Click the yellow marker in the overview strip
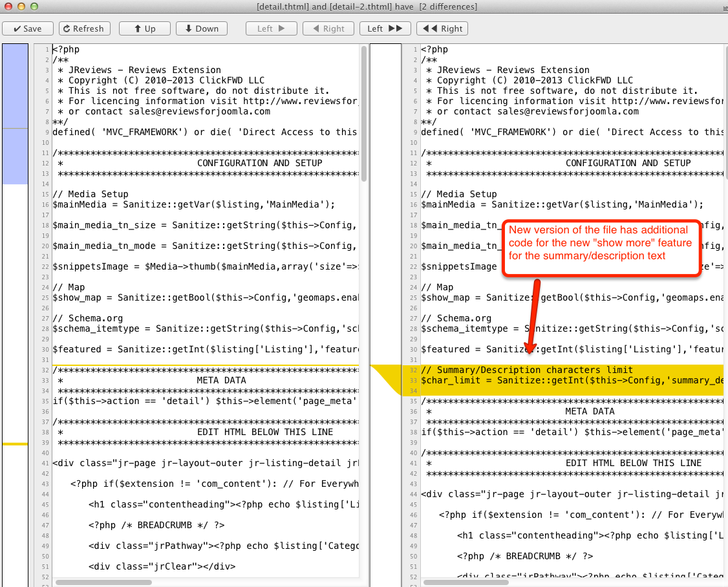Image resolution: width=728 pixels, height=587 pixels. pyautogui.click(x=15, y=444)
